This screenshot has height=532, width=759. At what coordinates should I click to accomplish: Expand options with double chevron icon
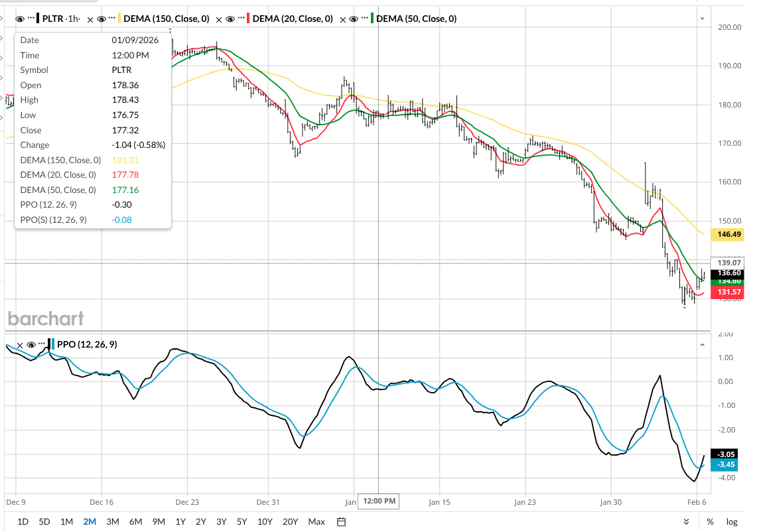pyautogui.click(x=687, y=521)
